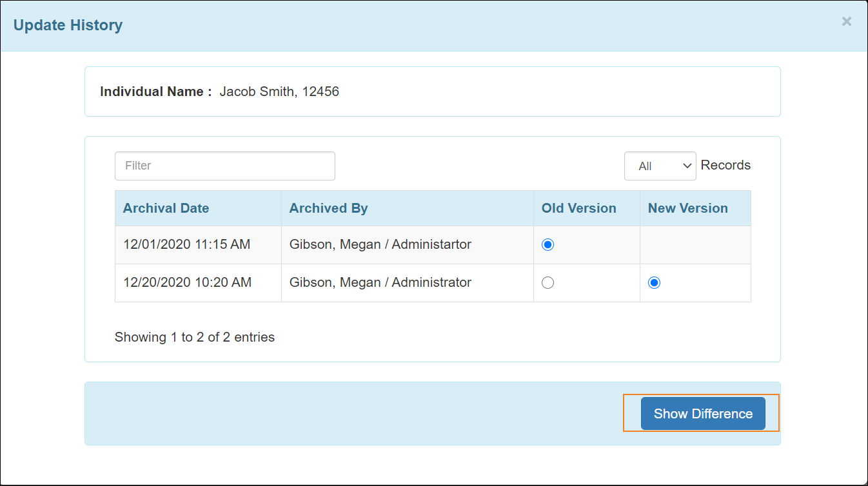Screen dimensions: 868x486
Task: Click Archived By cell in 12/20/2020 row
Action: click(x=380, y=283)
